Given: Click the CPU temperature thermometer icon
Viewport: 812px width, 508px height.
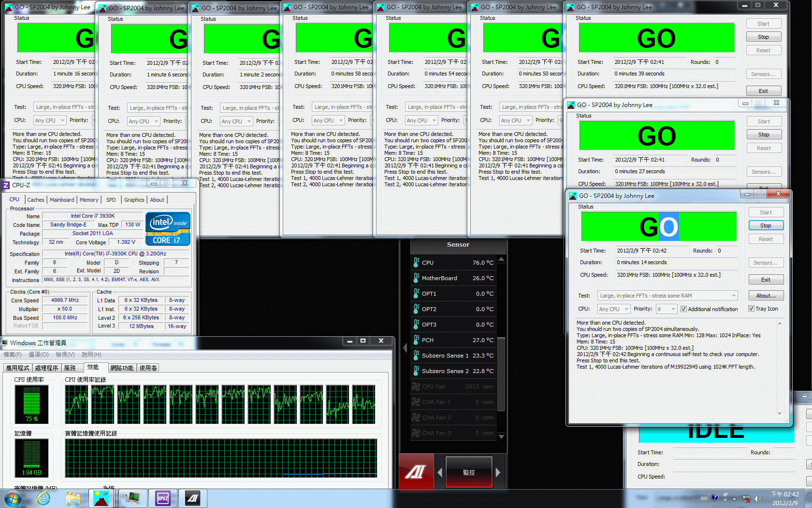Looking at the screenshot, I should click(x=416, y=263).
